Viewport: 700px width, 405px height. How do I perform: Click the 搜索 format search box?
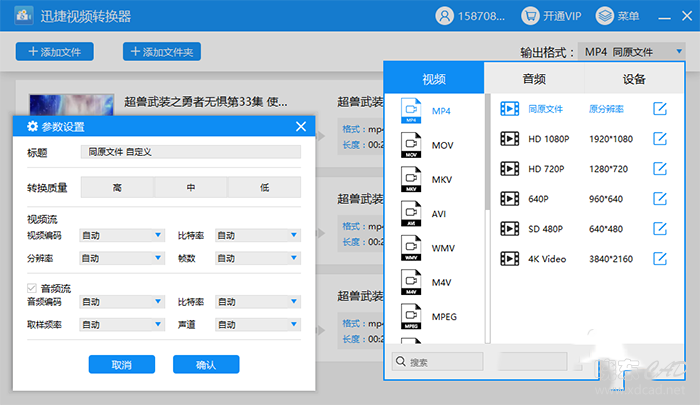438,361
